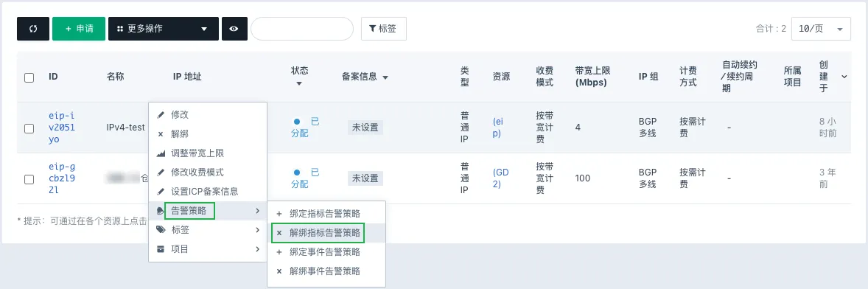The height and width of the screenshot is (289, 868).
Task: Toggle the select-all checkbox in table header
Action: pyautogui.click(x=29, y=77)
